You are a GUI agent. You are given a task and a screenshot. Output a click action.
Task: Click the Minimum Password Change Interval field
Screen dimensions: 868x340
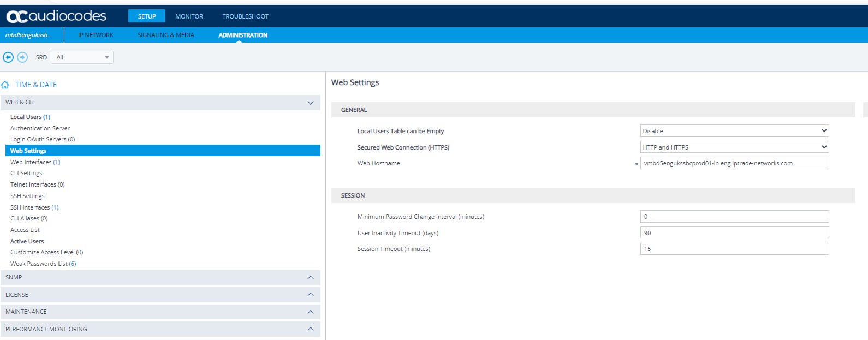(734, 217)
